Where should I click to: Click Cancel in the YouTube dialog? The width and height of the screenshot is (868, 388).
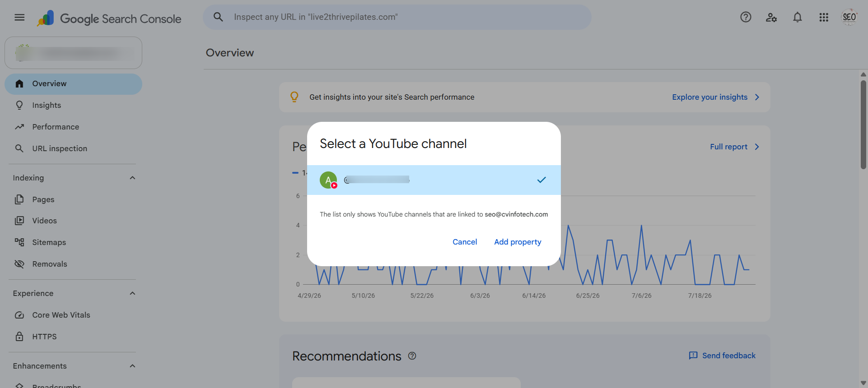[x=465, y=242]
